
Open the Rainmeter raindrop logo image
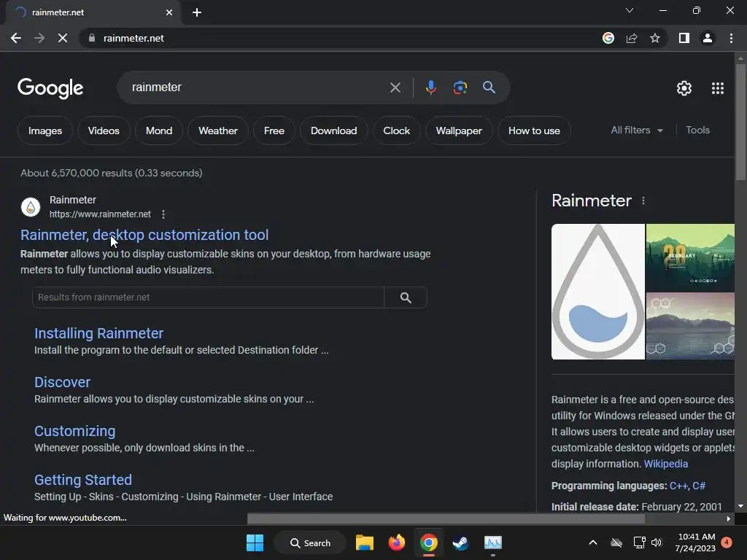(x=598, y=292)
